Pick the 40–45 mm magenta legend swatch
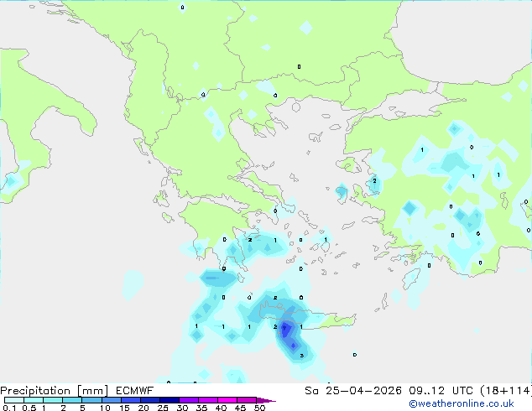The width and height of the screenshot is (532, 411). point(227,400)
